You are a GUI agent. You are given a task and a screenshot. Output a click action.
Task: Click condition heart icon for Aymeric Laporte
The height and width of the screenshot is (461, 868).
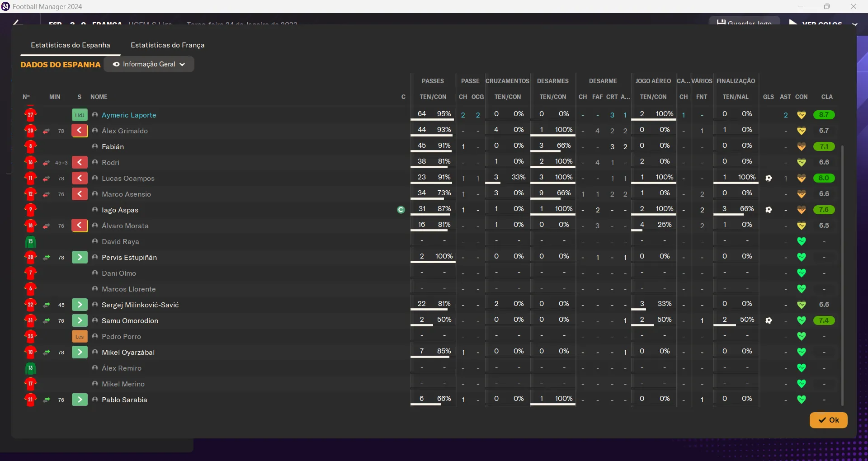802,115
